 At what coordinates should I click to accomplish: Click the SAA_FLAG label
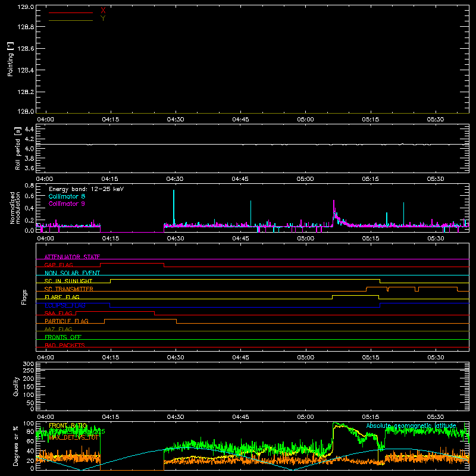pyautogui.click(x=58, y=313)
